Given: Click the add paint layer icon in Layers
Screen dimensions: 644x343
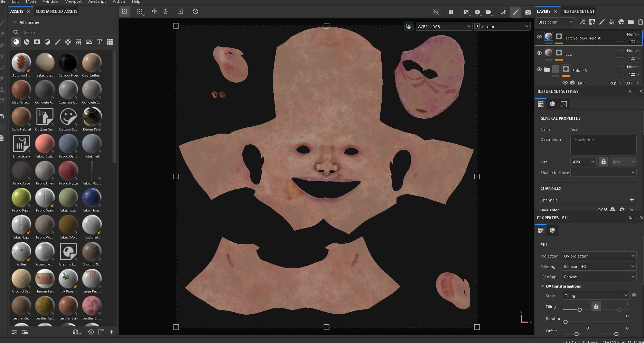Looking at the screenshot, I should [602, 22].
